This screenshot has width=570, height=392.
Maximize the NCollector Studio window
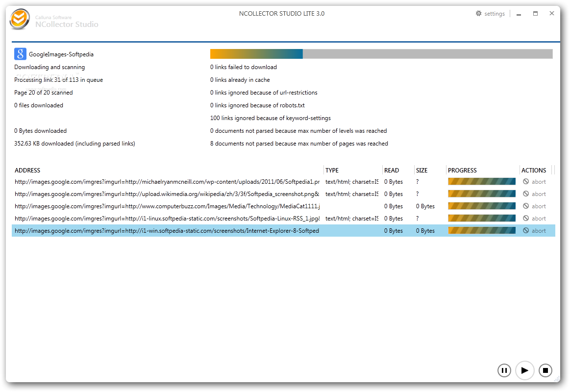[x=536, y=13]
